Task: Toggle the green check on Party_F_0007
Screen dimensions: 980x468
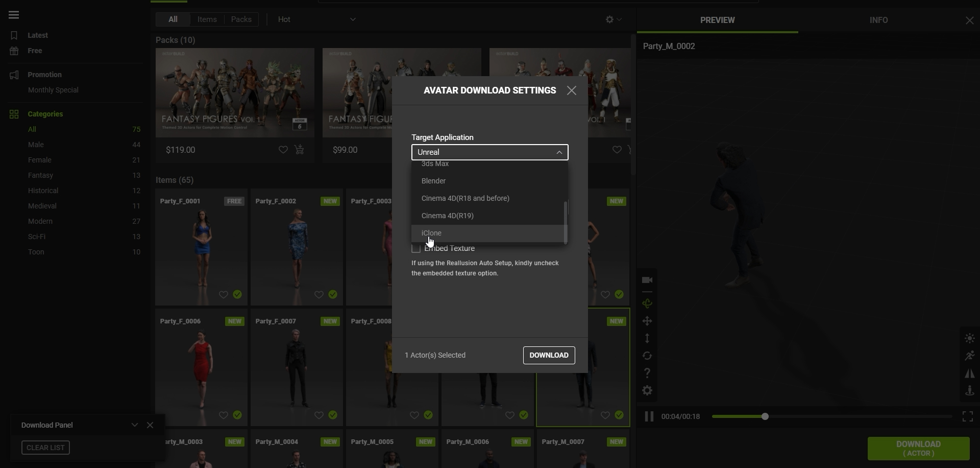Action: pyautogui.click(x=333, y=415)
